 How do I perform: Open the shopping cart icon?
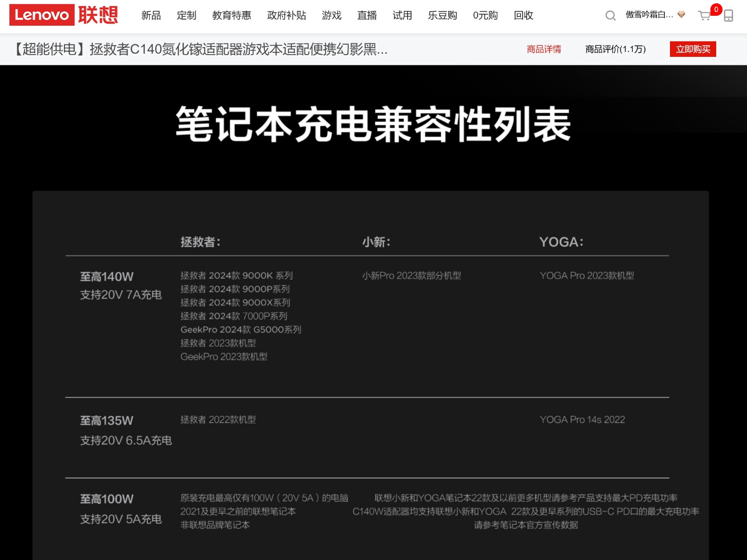pyautogui.click(x=704, y=16)
